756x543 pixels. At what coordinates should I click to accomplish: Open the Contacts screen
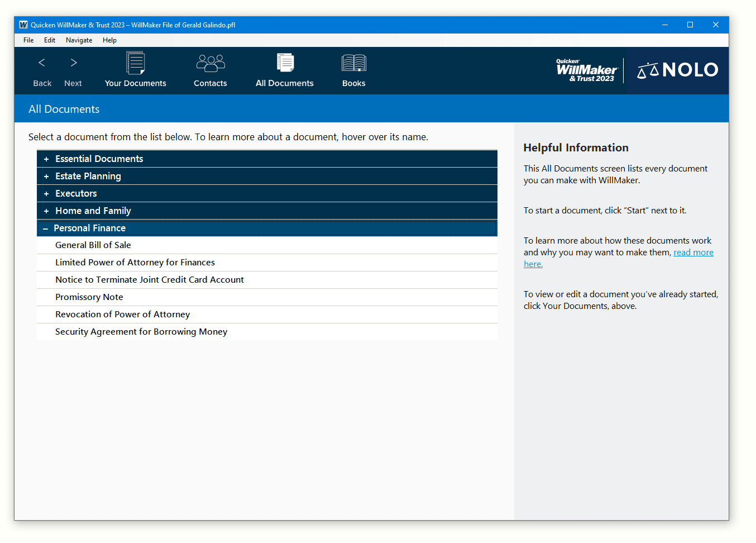210,70
